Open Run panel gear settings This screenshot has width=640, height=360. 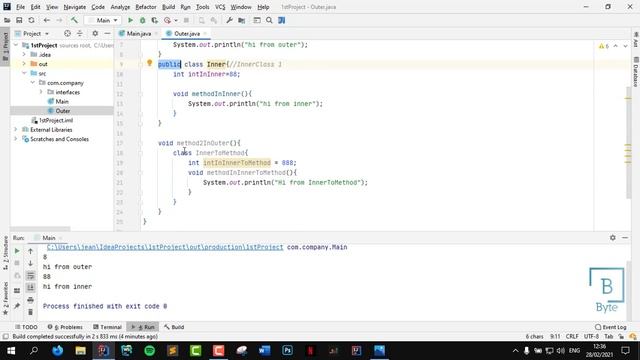[613, 238]
